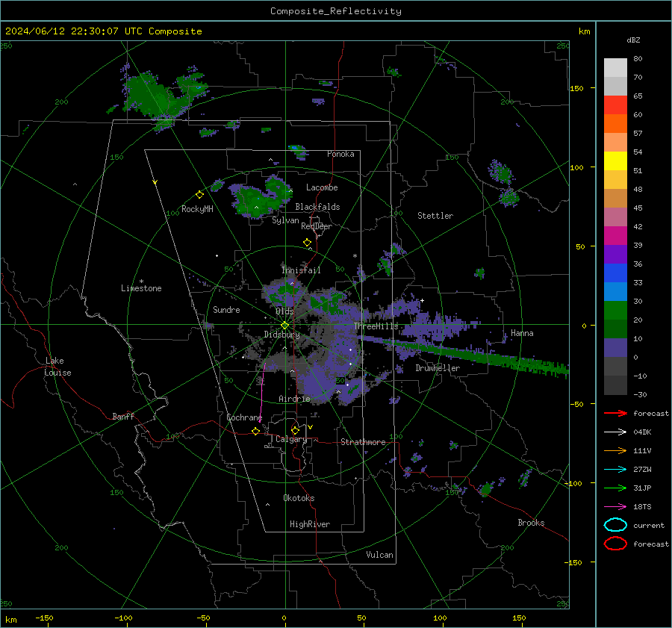The image size is (672, 628).
Task: Click the Lacombe town label
Action: pos(322,187)
